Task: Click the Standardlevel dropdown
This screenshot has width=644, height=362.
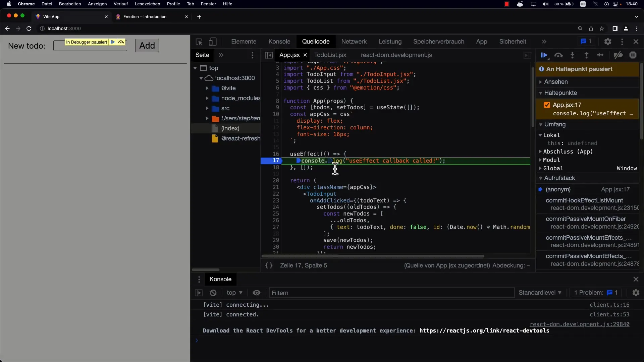Action: tap(539, 292)
